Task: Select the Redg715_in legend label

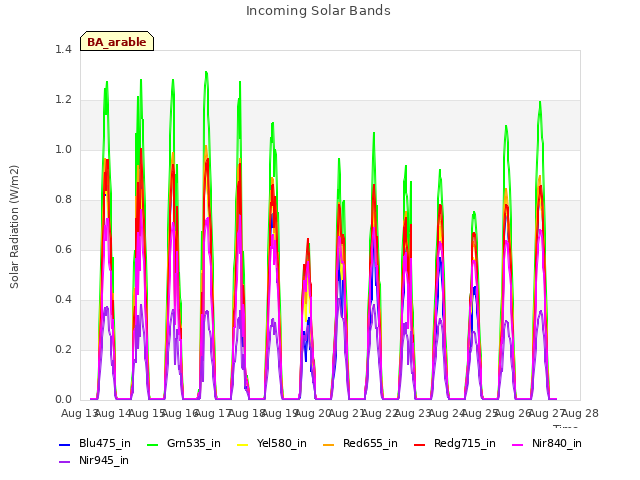Action: [465, 444]
